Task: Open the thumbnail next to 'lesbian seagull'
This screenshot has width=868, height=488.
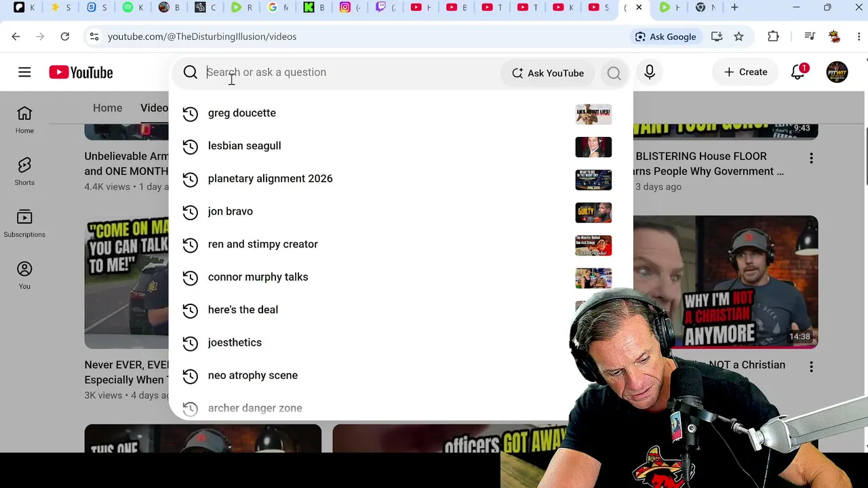Action: [x=593, y=147]
